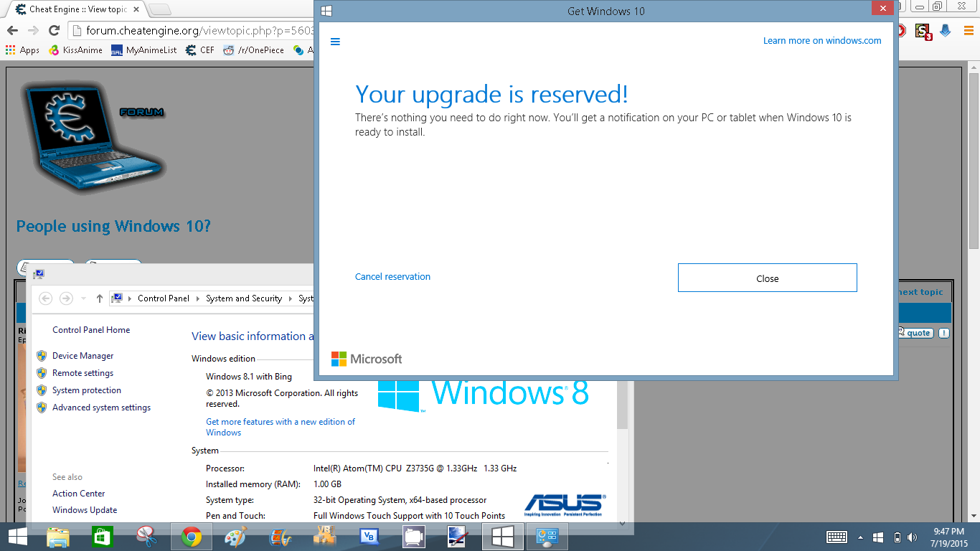Open Learn more on windows.com
This screenshot has width=980, height=551.
[822, 41]
